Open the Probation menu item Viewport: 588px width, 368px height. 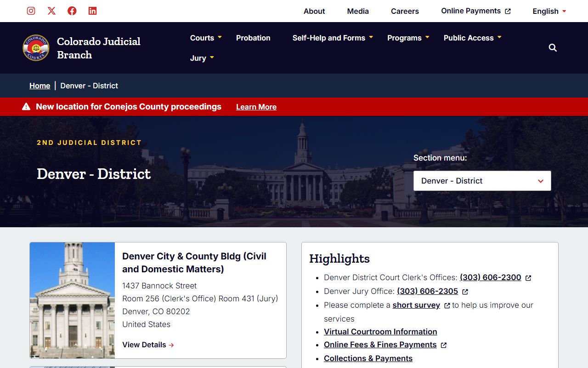pos(253,38)
